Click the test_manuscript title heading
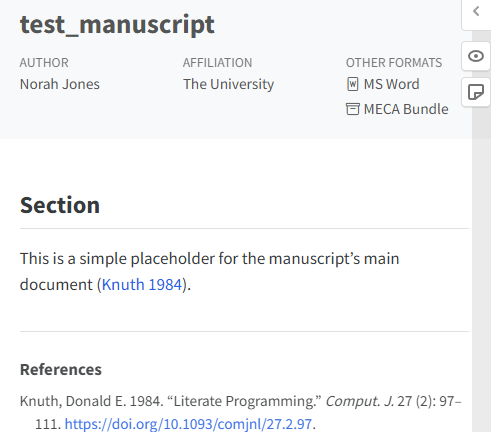The height and width of the screenshot is (432, 491). (117, 25)
